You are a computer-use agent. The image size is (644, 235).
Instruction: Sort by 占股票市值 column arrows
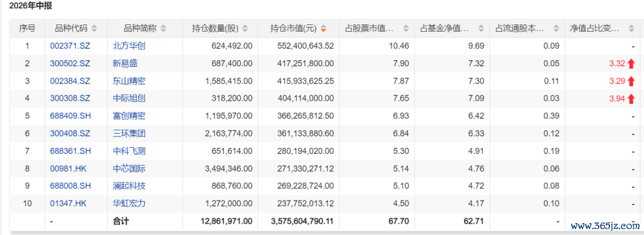pyautogui.click(x=406, y=29)
